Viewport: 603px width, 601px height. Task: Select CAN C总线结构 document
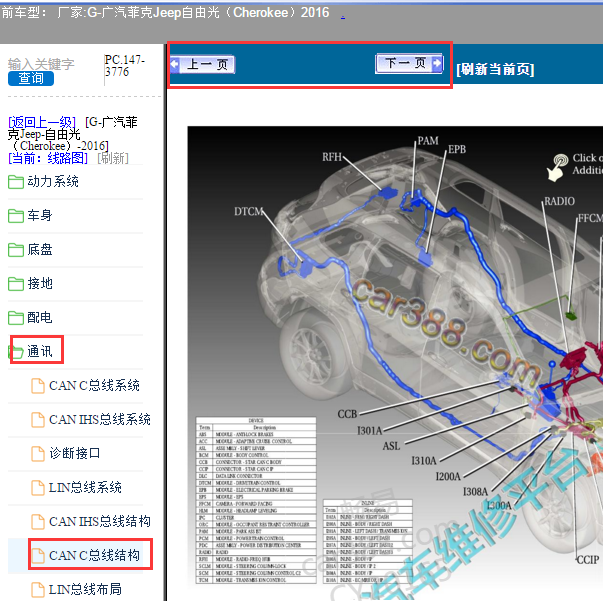(94, 555)
